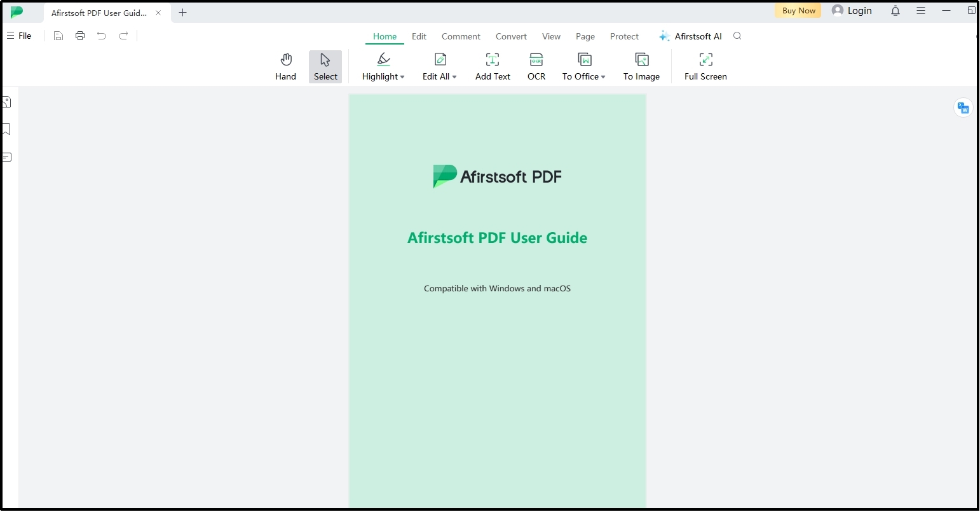Close the Afirstsoft PDF User Guide tab
Image resolution: width=980 pixels, height=512 pixels.
coord(158,13)
